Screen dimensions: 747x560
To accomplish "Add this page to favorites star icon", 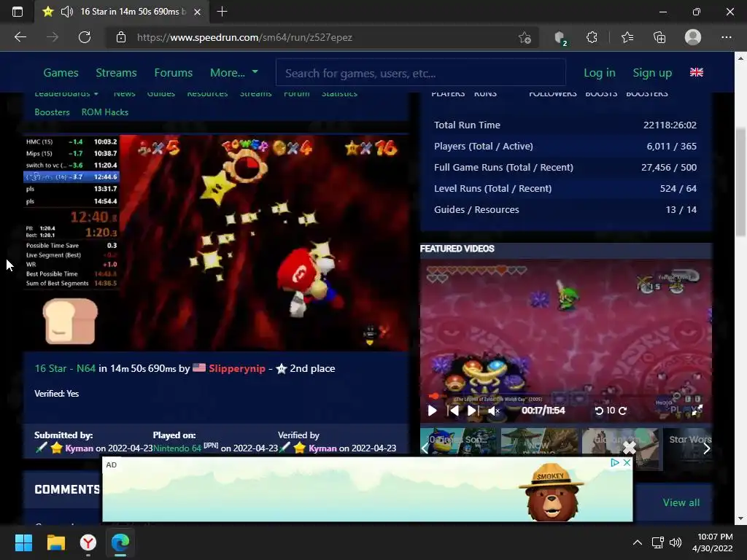I will (525, 37).
